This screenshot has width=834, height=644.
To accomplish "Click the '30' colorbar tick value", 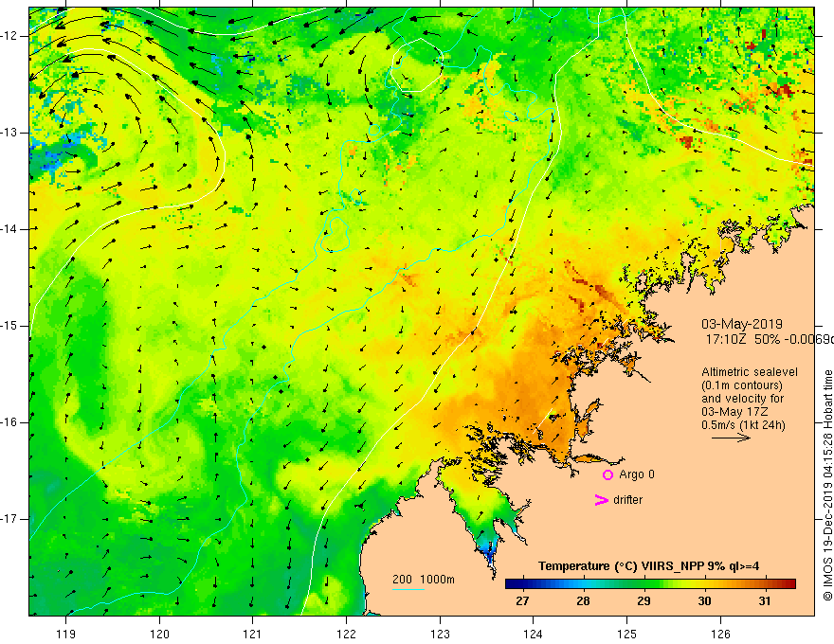I will tap(704, 601).
